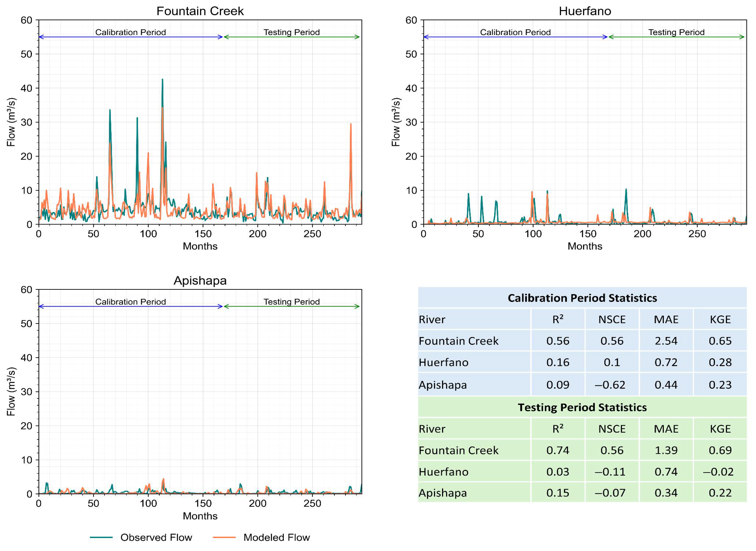Image resolution: width=756 pixels, height=551 pixels.
Task: Click the Huerfano chart title
Action: click(585, 11)
